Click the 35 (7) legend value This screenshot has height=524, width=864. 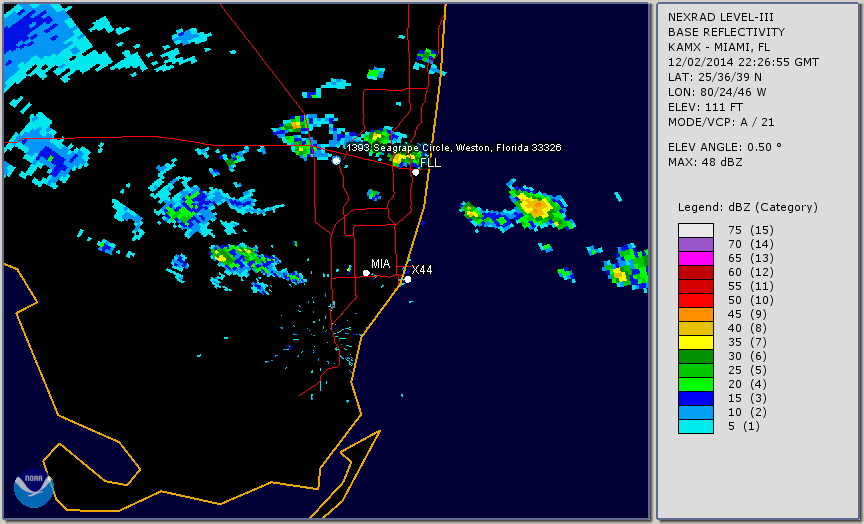pyautogui.click(x=747, y=343)
